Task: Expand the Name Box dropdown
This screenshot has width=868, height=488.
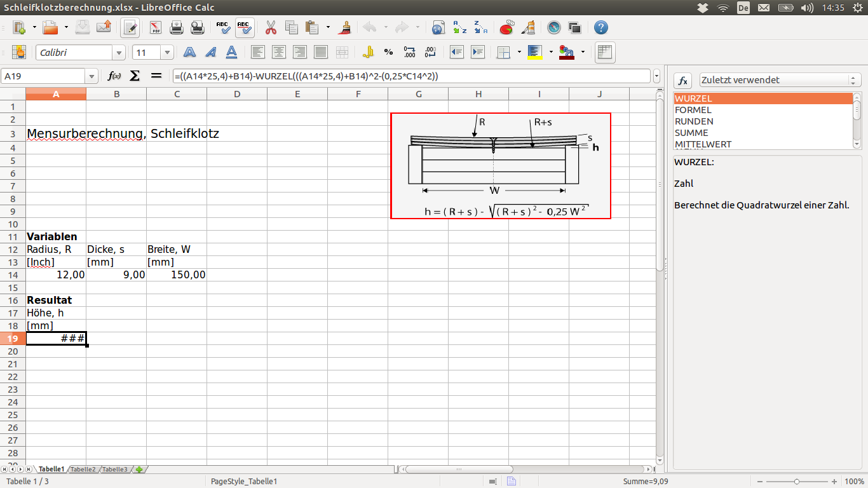Action: (x=92, y=76)
